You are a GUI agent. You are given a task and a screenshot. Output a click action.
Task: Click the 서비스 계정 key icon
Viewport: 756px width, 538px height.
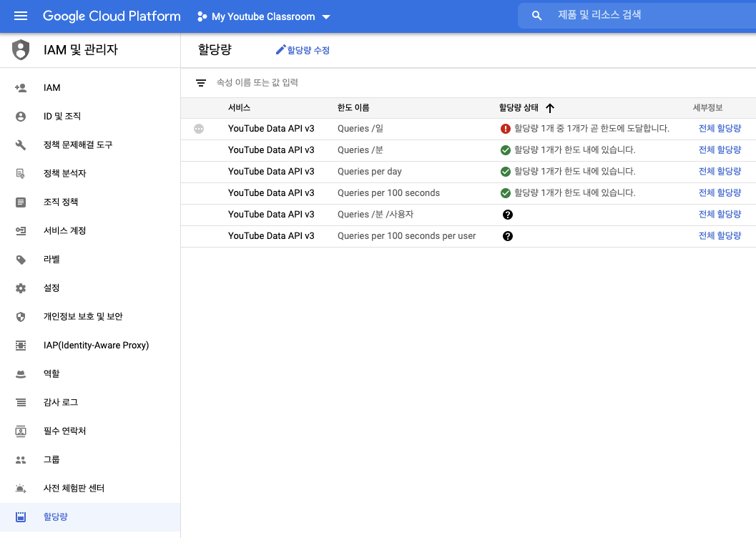[x=21, y=230]
